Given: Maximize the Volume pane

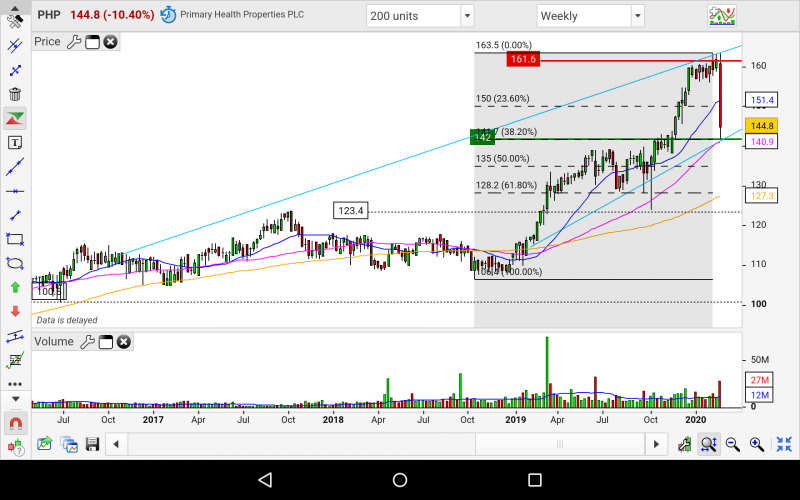Looking at the screenshot, I should (x=106, y=342).
